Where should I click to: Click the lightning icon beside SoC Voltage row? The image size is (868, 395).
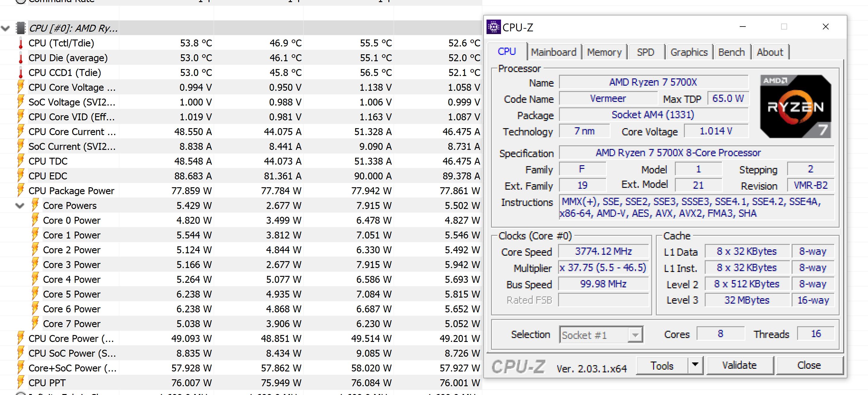(21, 102)
